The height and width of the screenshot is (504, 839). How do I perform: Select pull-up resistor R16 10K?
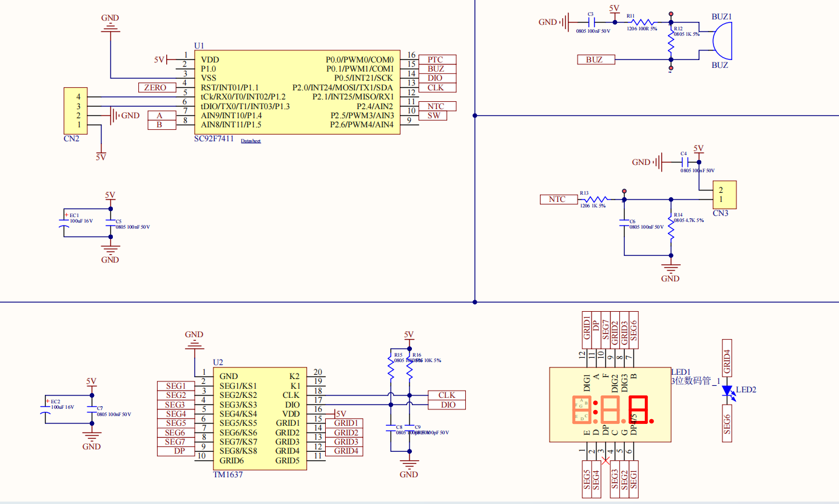pyautogui.click(x=409, y=368)
